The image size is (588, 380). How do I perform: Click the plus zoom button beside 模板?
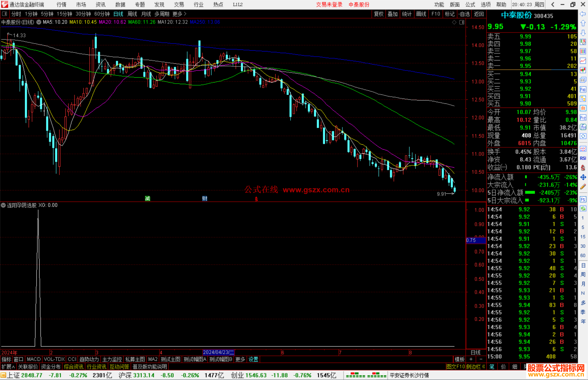tap(471, 359)
